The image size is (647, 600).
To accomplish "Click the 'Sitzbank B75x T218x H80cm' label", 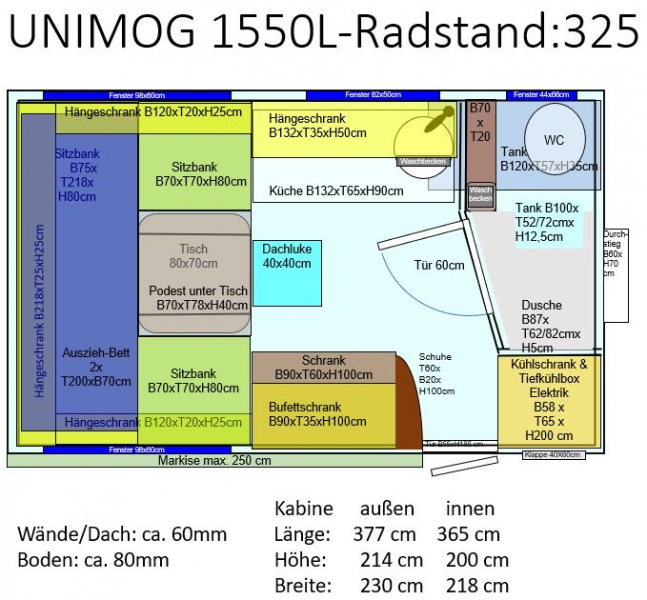I will point(77,175).
